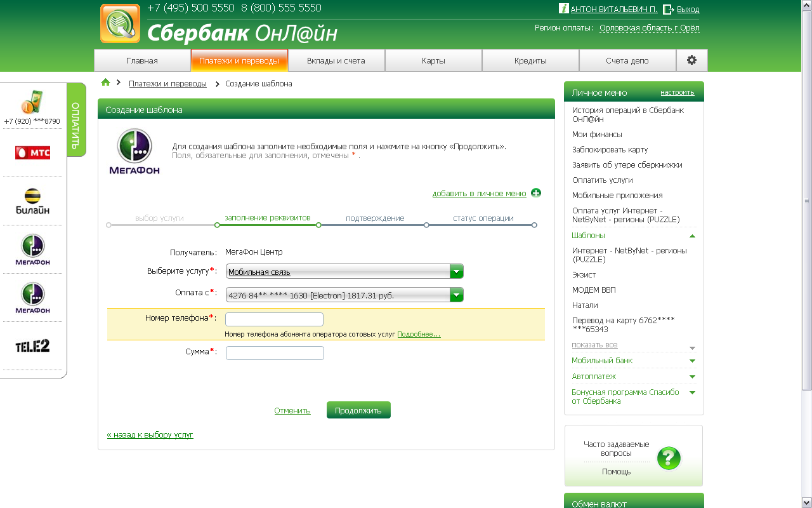Screen dimensions: 812x508
Task: Open Перевод на карту 6762 template
Action: pyautogui.click(x=623, y=325)
